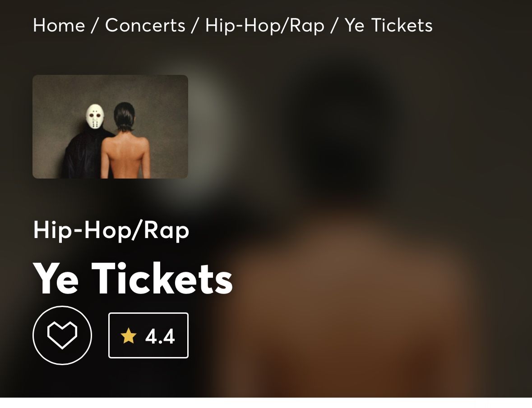
Task: Click the gold star rating icon
Action: coord(129,336)
